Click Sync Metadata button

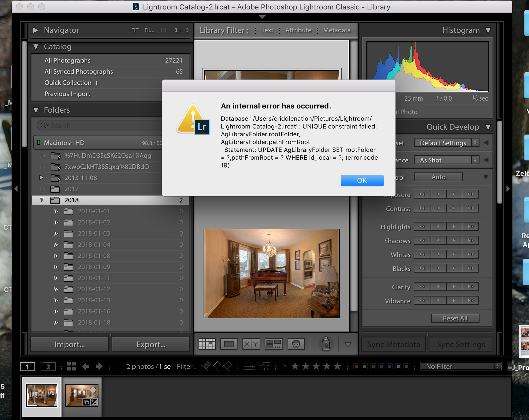[x=393, y=344]
